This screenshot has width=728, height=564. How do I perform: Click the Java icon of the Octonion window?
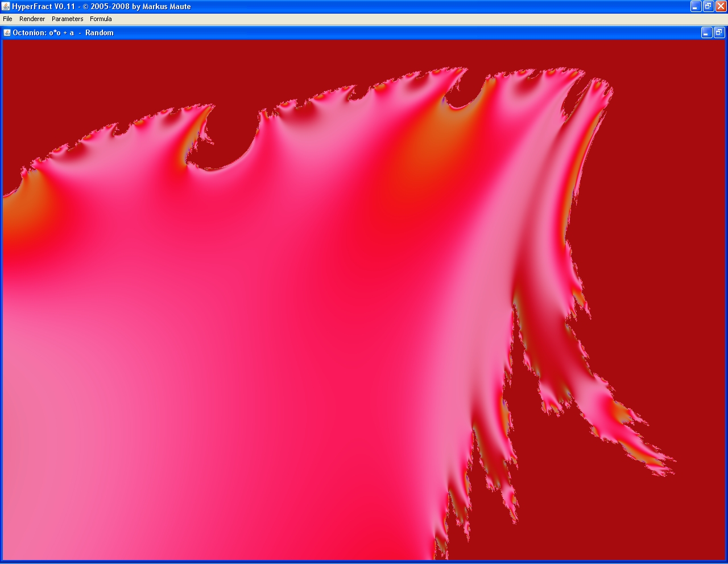pos(7,32)
